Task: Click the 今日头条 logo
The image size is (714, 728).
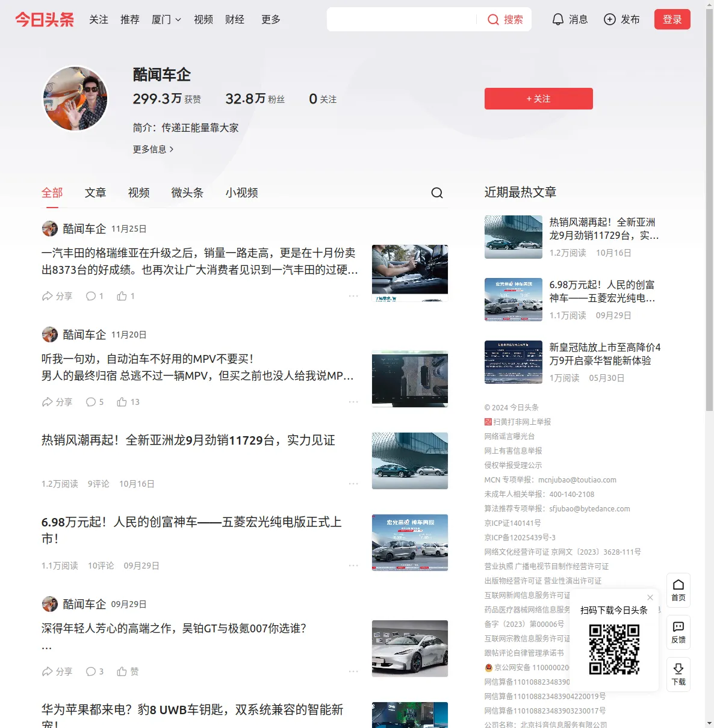Action: [x=45, y=19]
